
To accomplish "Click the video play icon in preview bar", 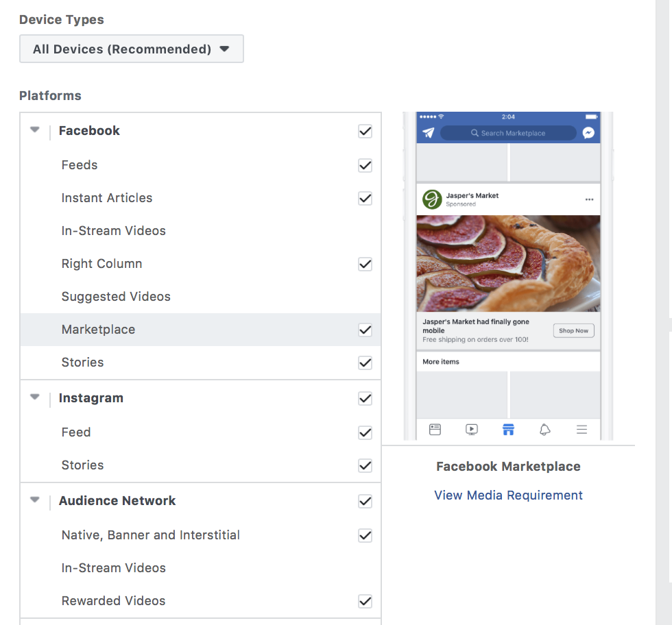I will [x=472, y=430].
